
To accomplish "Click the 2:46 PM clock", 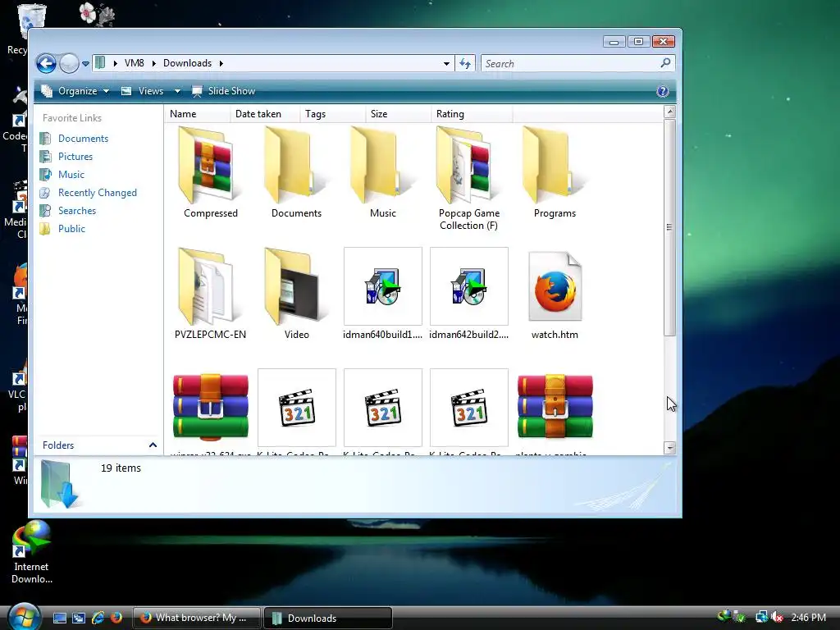I will tap(808, 617).
